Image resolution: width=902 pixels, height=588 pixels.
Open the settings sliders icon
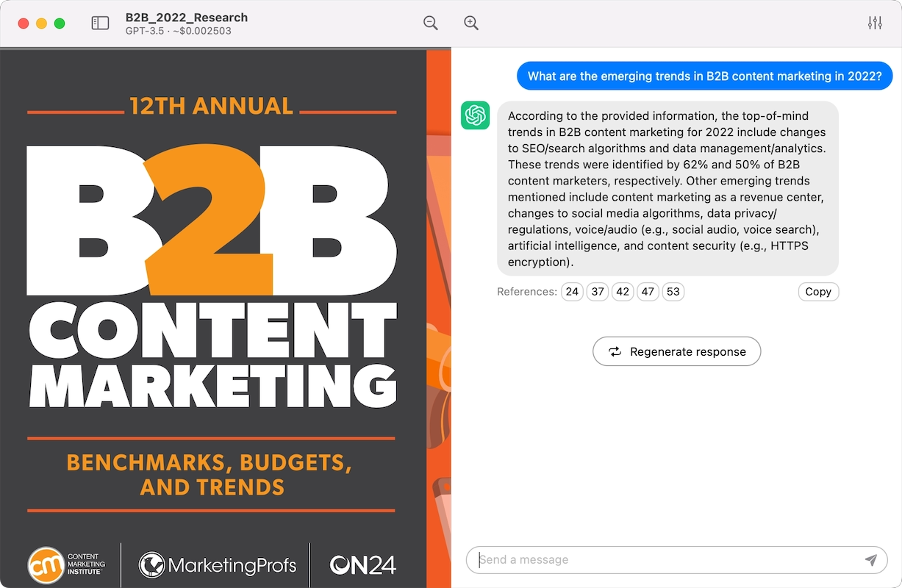coord(875,23)
